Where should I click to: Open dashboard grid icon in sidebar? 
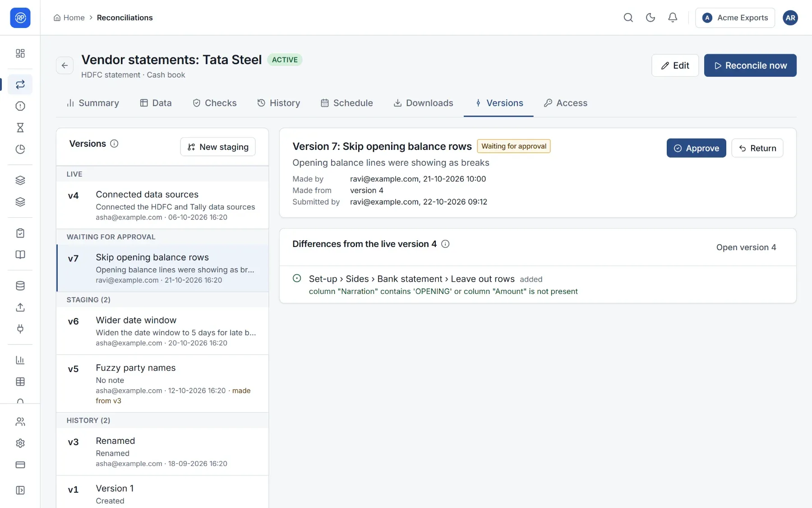[20, 53]
